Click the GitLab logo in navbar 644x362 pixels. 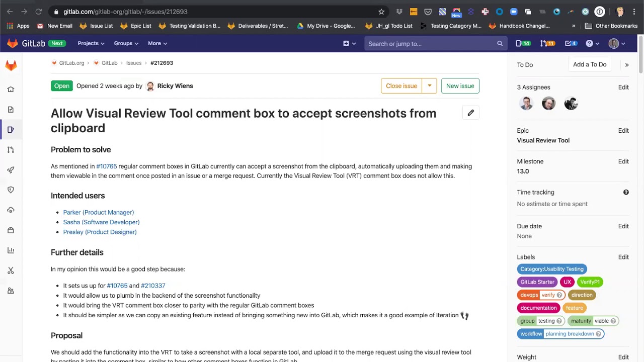coord(26,44)
